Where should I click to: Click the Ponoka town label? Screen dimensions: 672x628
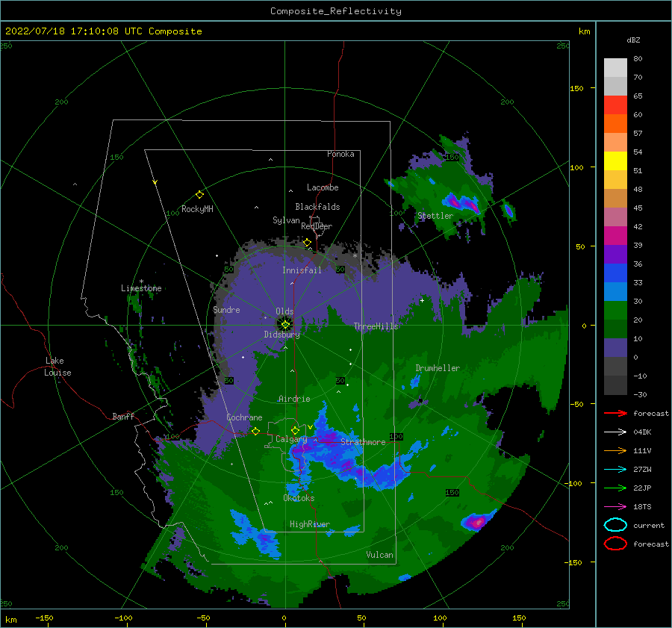click(340, 154)
